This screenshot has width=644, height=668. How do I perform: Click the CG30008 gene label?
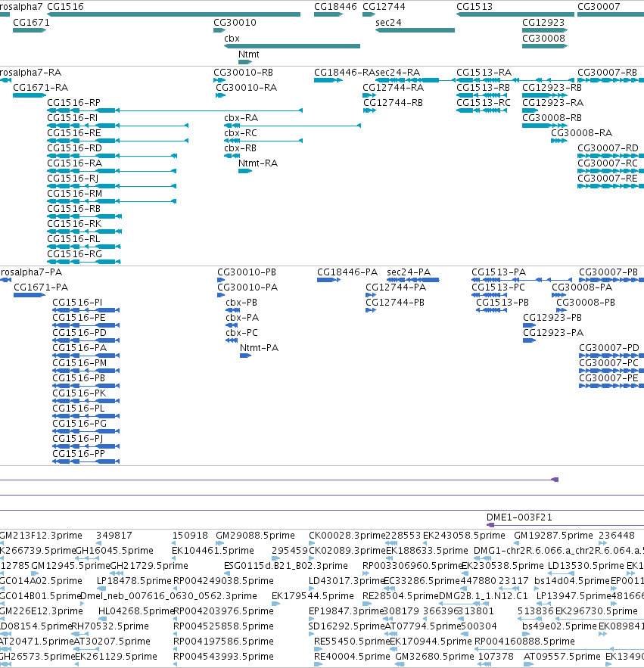click(x=543, y=39)
